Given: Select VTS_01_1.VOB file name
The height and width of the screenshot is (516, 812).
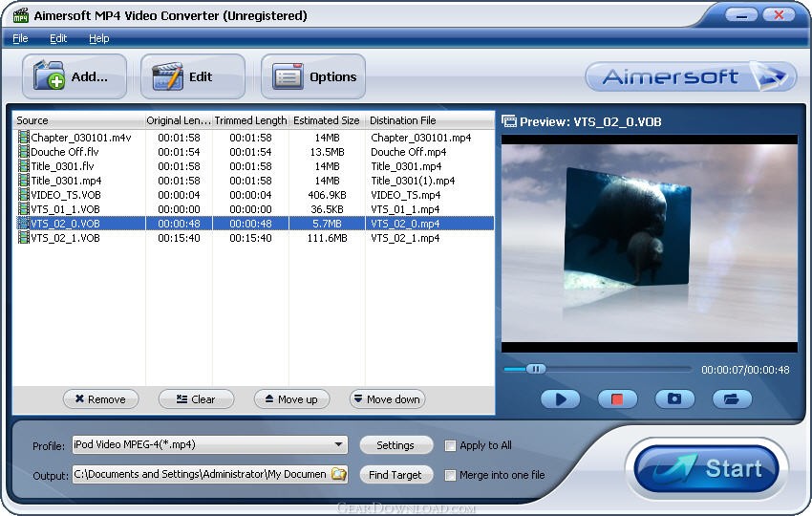Looking at the screenshot, I should (65, 208).
